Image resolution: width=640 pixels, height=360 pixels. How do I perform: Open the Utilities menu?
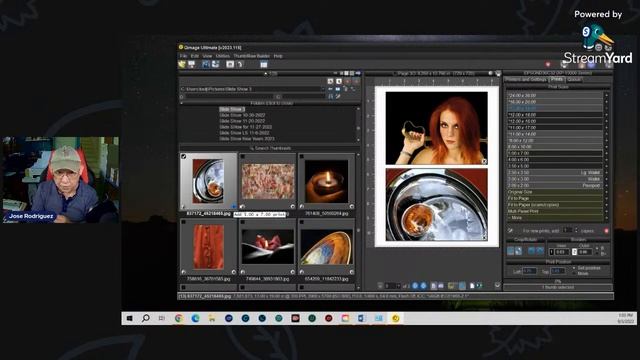tap(223, 56)
